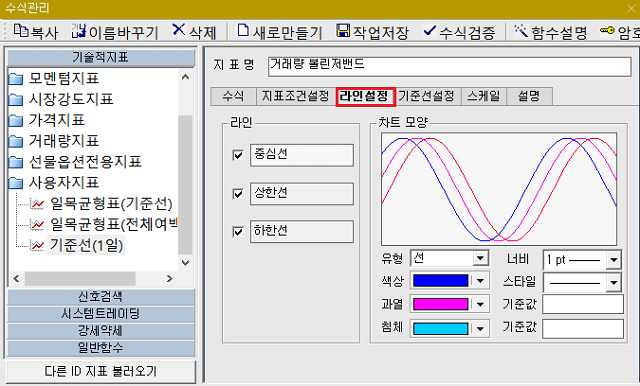Open the 모멘텀지표 folder

pyautogui.click(x=53, y=78)
